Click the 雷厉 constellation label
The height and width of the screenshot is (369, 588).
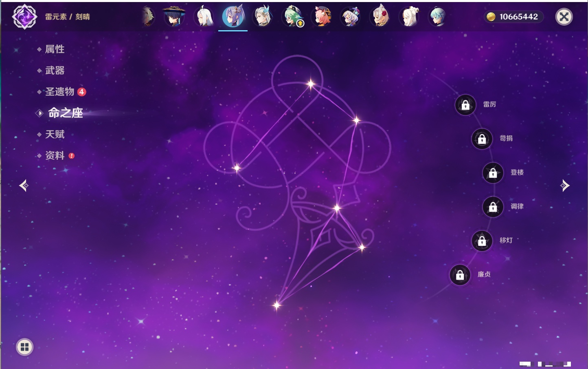(489, 104)
